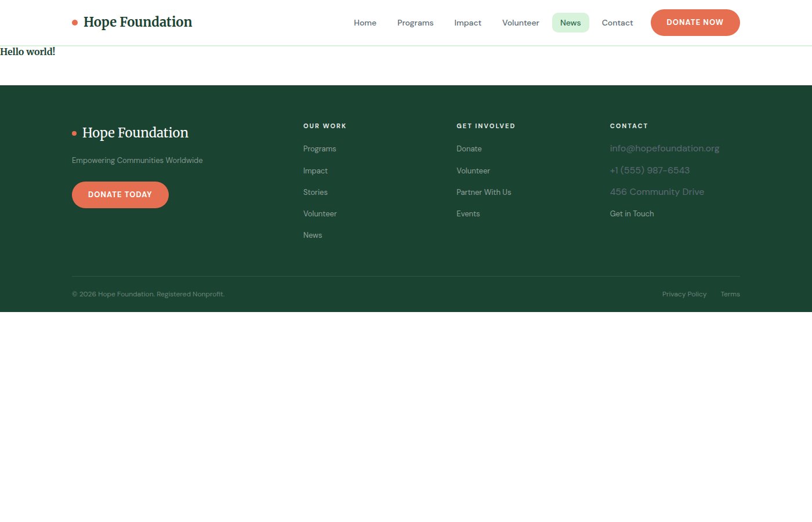Open the Programs menu item in header
This screenshot has height=522, width=812.
pyautogui.click(x=415, y=23)
